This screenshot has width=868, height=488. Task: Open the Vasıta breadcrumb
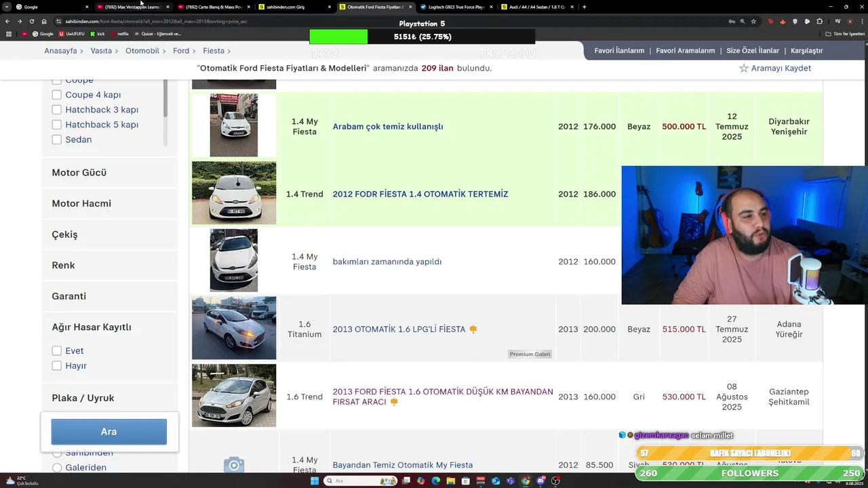(x=101, y=51)
